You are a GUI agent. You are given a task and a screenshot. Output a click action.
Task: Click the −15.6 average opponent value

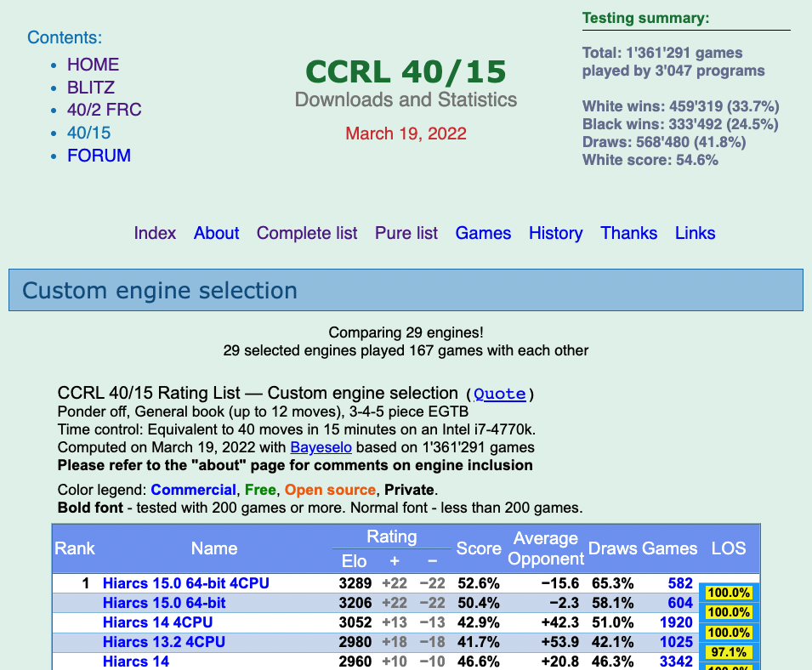tap(560, 583)
